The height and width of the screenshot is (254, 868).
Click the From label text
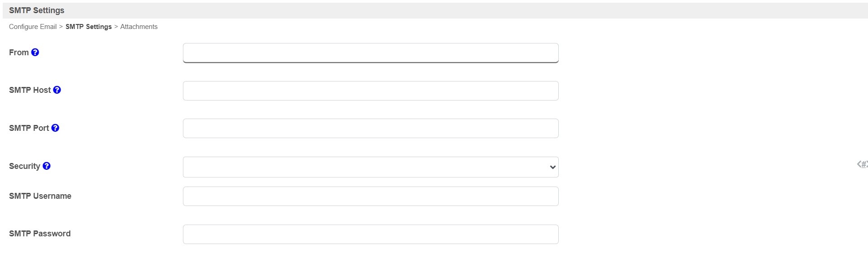pos(19,53)
